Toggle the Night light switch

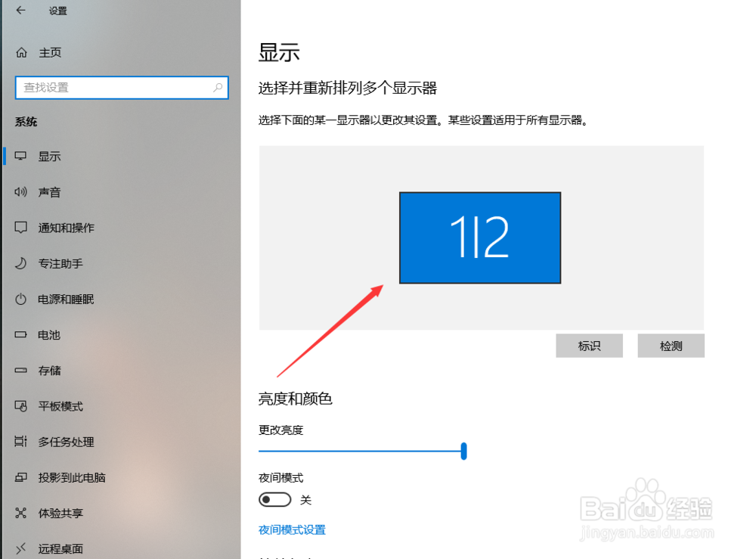tap(275, 500)
